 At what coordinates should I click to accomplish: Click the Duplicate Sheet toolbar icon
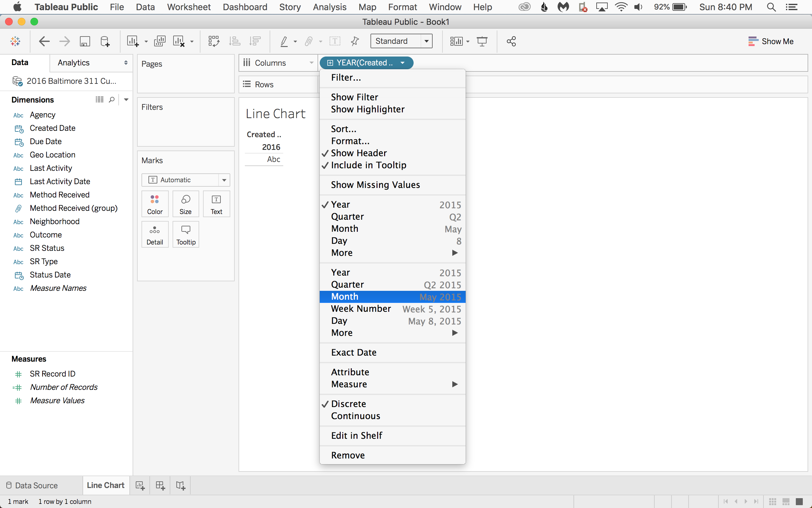click(160, 41)
